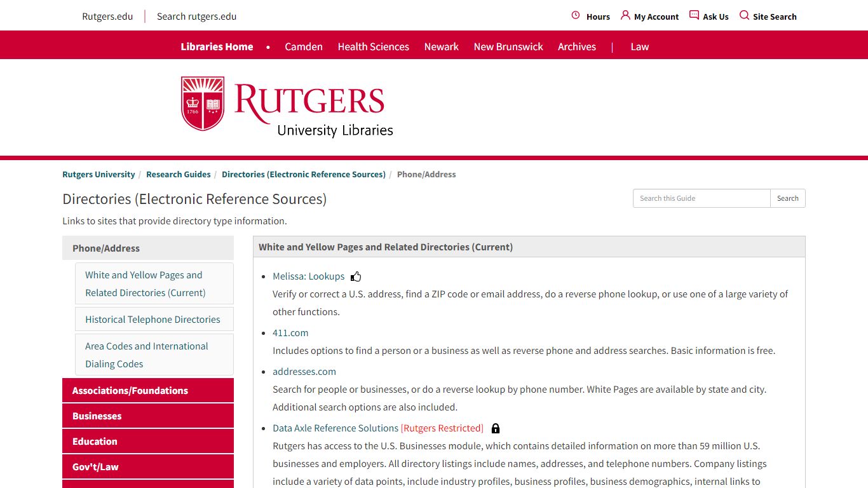
Task: Open the addresses.com link
Action: point(304,372)
